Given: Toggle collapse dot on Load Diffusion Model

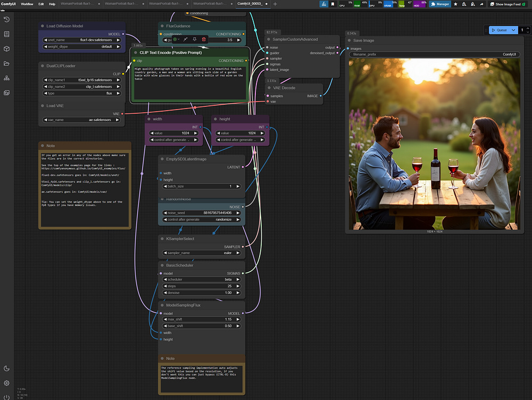Looking at the screenshot, I should pyautogui.click(x=43, y=26).
